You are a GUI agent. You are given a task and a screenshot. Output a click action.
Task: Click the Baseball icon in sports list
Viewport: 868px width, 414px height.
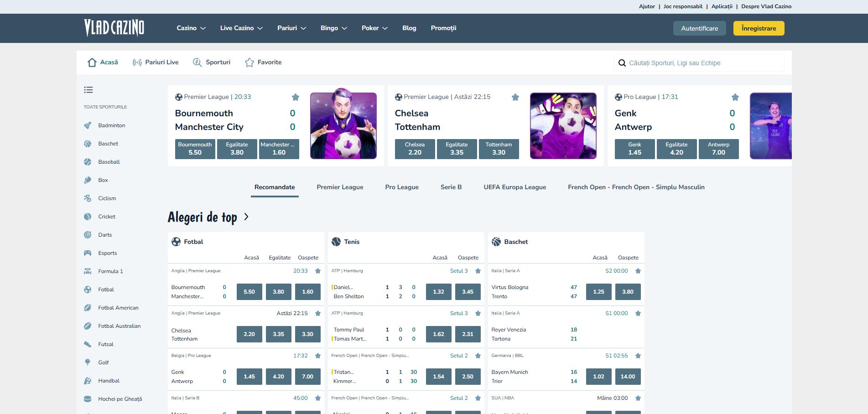point(88,162)
